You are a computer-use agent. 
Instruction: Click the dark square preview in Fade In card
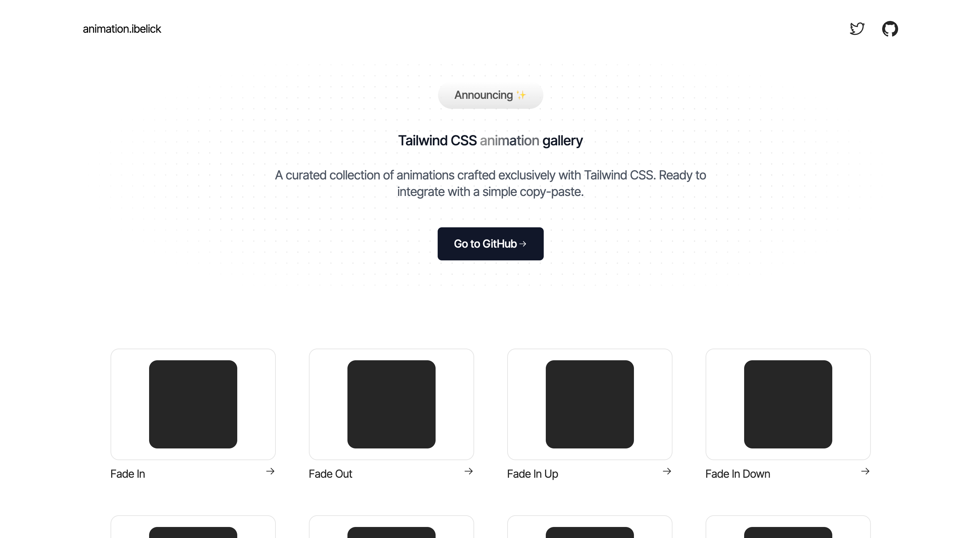pos(193,404)
